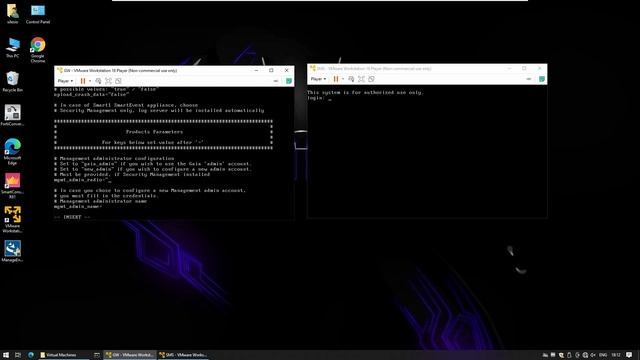Click the toolbar collapse arrows in GW window
640x360 pixels.
[x=276, y=81]
